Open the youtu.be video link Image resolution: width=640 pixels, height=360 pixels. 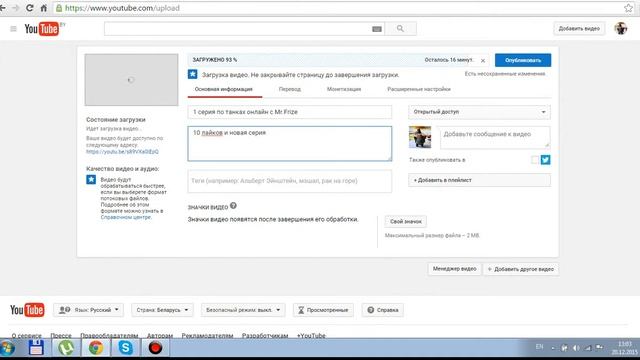tap(122, 151)
